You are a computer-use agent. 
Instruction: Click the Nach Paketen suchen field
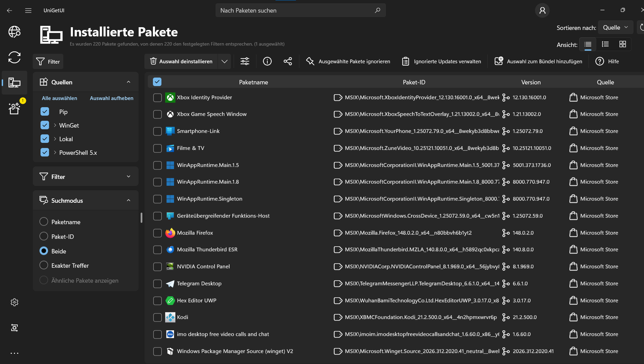pyautogui.click(x=296, y=11)
